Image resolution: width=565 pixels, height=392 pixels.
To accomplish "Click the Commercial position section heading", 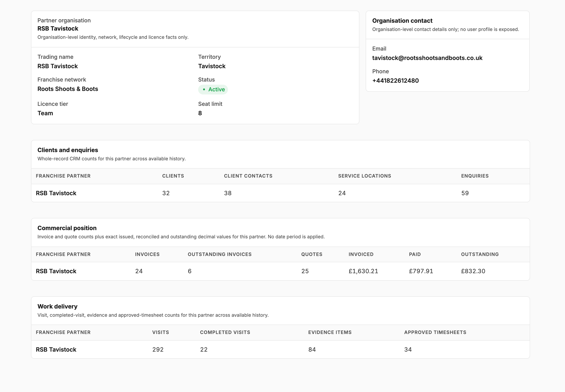I will tap(67, 228).
